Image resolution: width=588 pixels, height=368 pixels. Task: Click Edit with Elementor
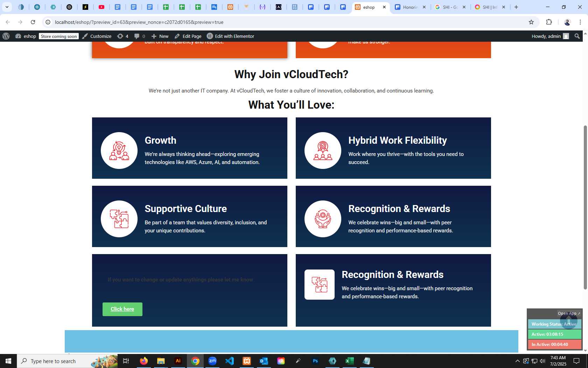[x=230, y=36]
